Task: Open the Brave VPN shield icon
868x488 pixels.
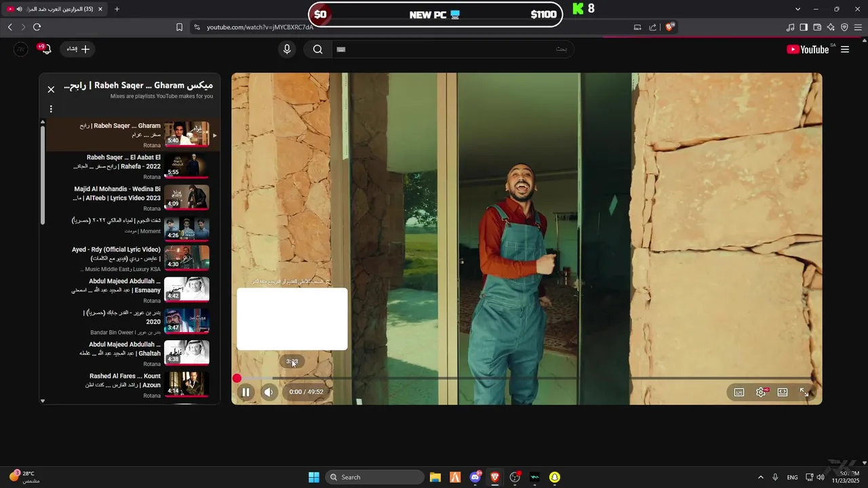Action: (x=844, y=27)
